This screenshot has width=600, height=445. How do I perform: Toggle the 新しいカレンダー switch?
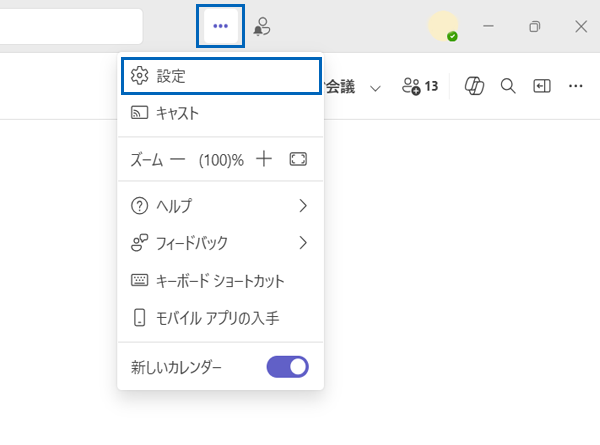(288, 367)
